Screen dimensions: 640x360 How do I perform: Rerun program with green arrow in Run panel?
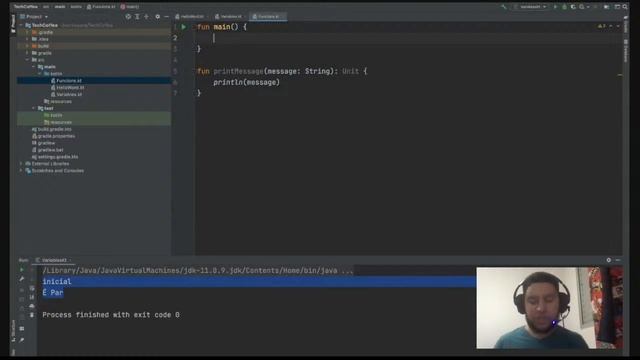click(x=22, y=270)
